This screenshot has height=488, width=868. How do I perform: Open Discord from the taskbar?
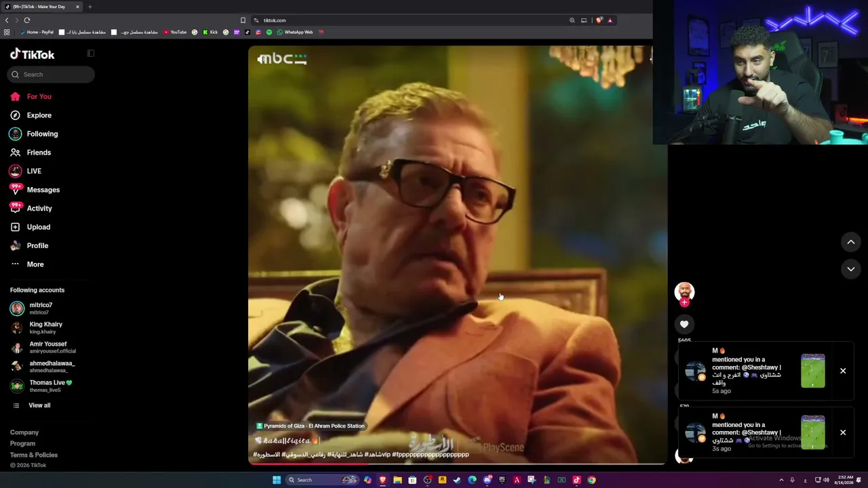488,480
